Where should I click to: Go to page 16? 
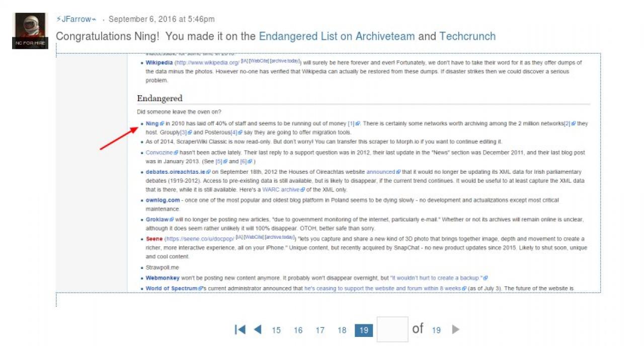pyautogui.click(x=298, y=330)
